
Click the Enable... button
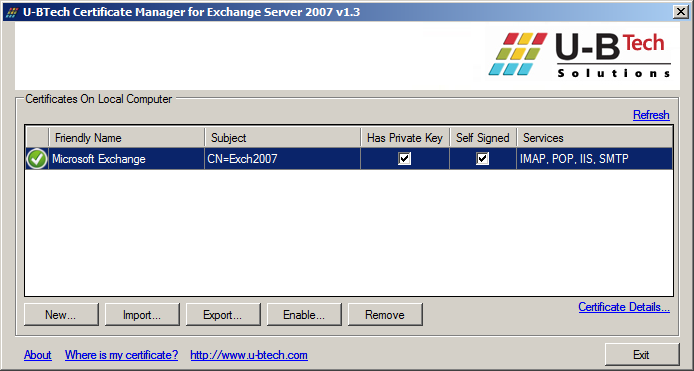[304, 315]
